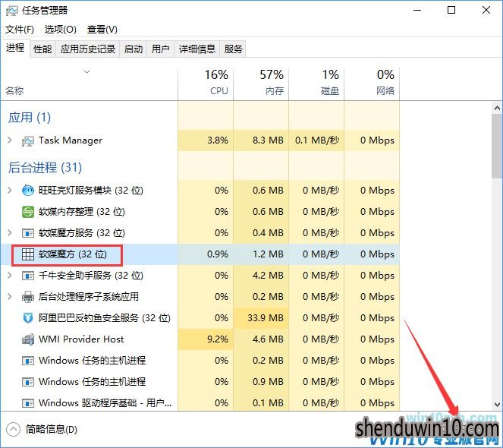Click the 软媒魔方服务 process icon
The height and width of the screenshot is (448, 503).
(28, 233)
